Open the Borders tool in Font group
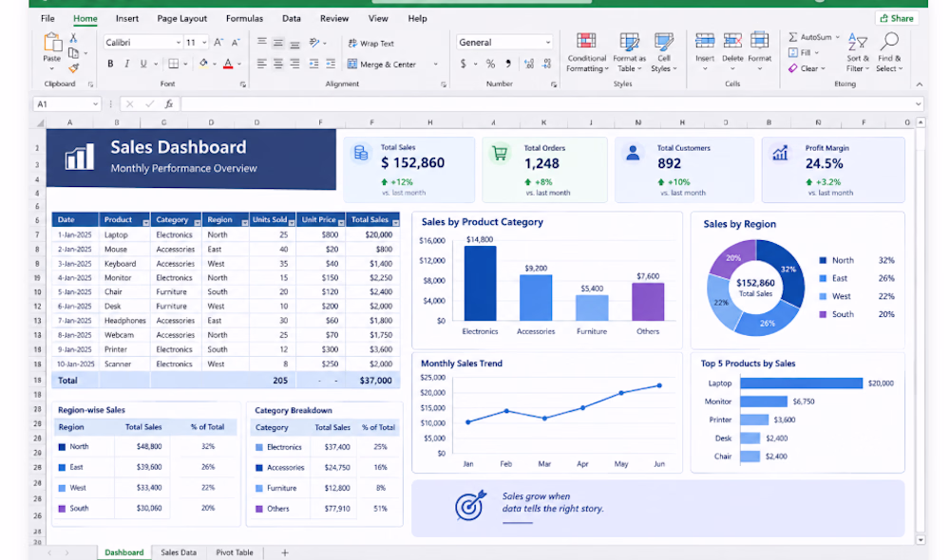Viewport: 950px width, 560px height. click(173, 64)
